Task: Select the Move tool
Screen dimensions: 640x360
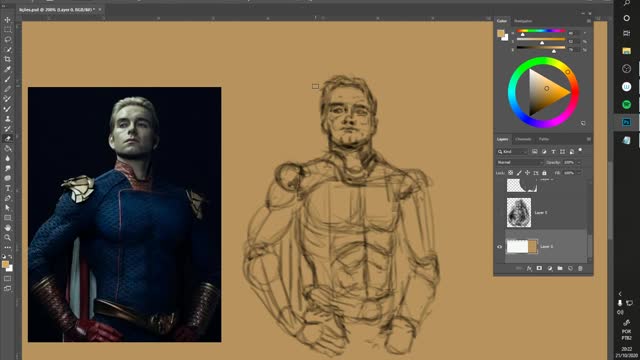Action: [7, 20]
